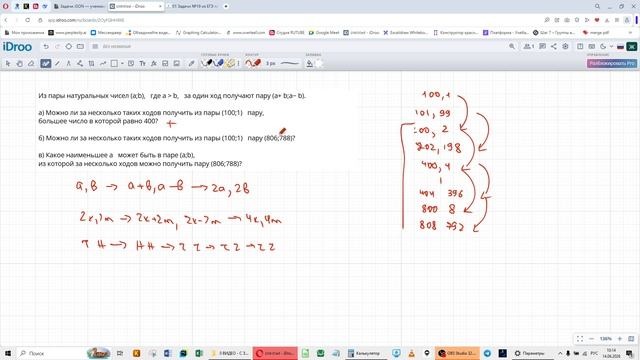
Task: Select the eraser tool
Action: 31,63
